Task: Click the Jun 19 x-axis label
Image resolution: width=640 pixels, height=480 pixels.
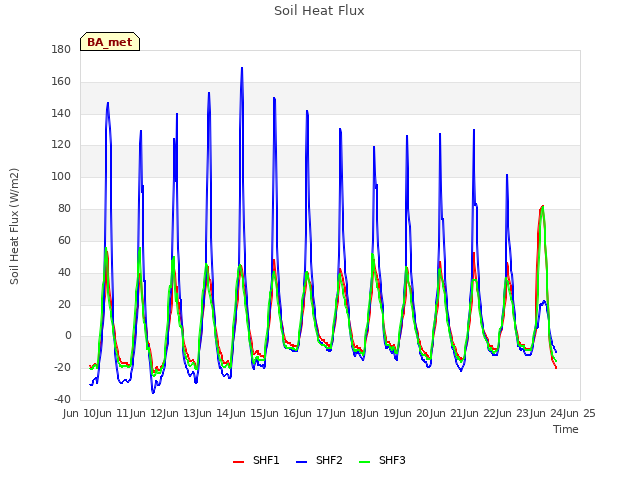Action: tap(380, 413)
